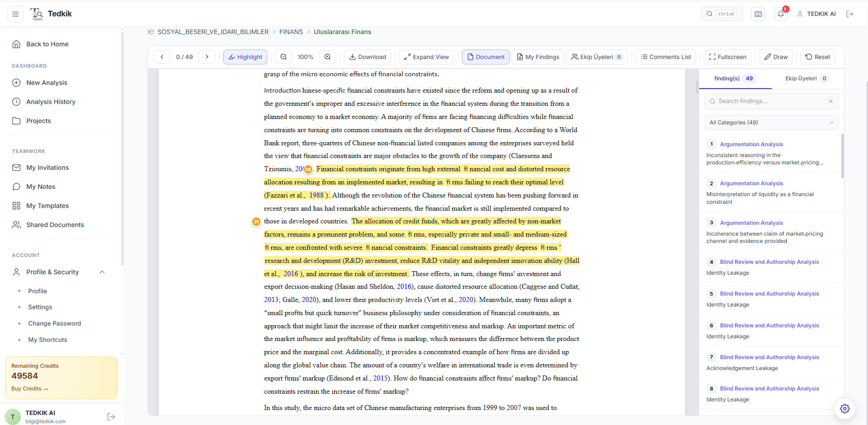Click the Search findings input field
The height and width of the screenshot is (425, 868).
coord(771,101)
